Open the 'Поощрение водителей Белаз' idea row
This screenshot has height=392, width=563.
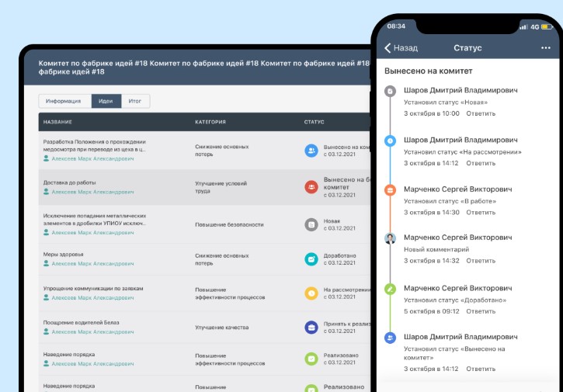[x=205, y=327]
